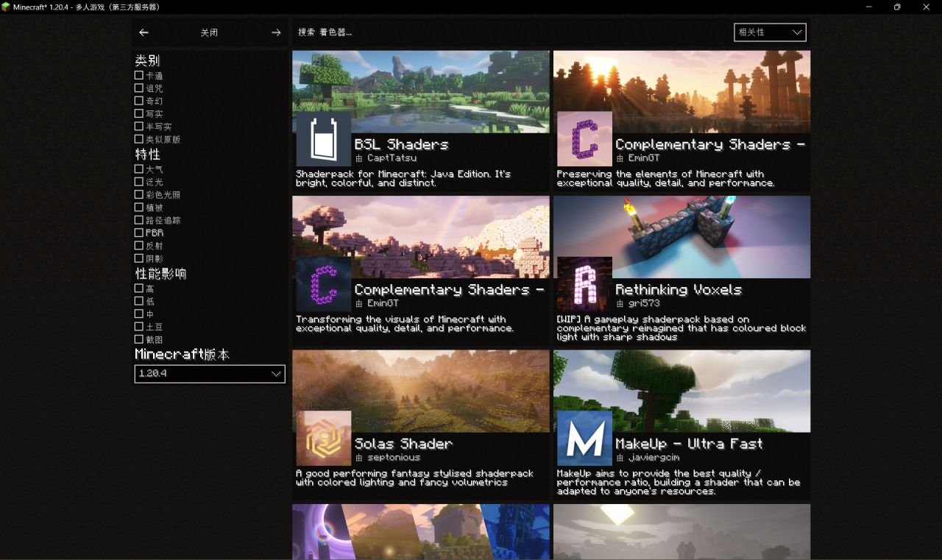This screenshot has height=560, width=942.
Task: Click the Rethinking Voxels torch banner image
Action: click(681, 236)
